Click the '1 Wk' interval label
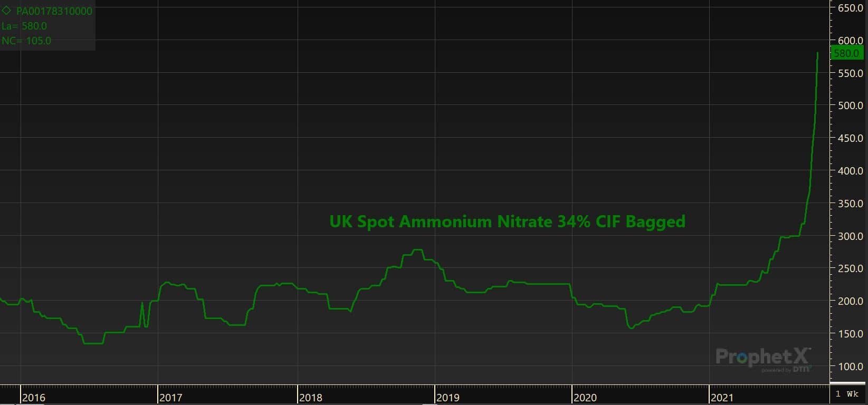The image size is (868, 405). [847, 394]
